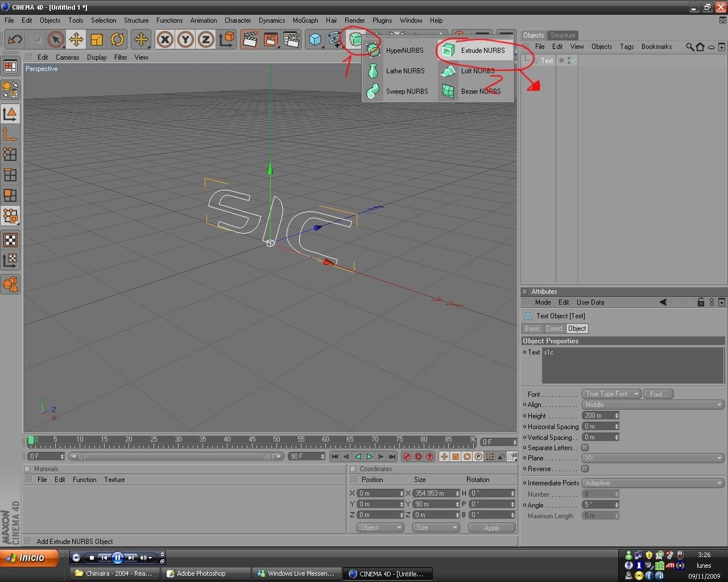Add Cube primitive object icon
This screenshot has height=582, width=728.
(x=315, y=39)
